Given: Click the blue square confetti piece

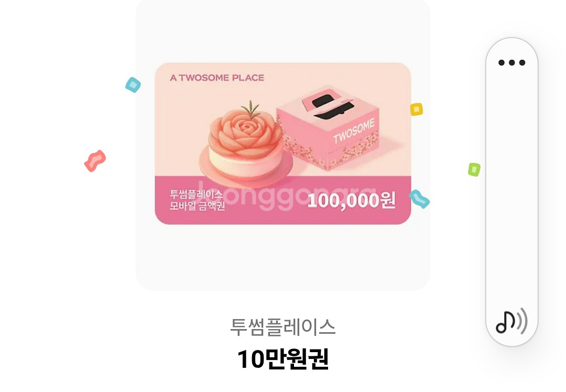Looking at the screenshot, I should 133,85.
